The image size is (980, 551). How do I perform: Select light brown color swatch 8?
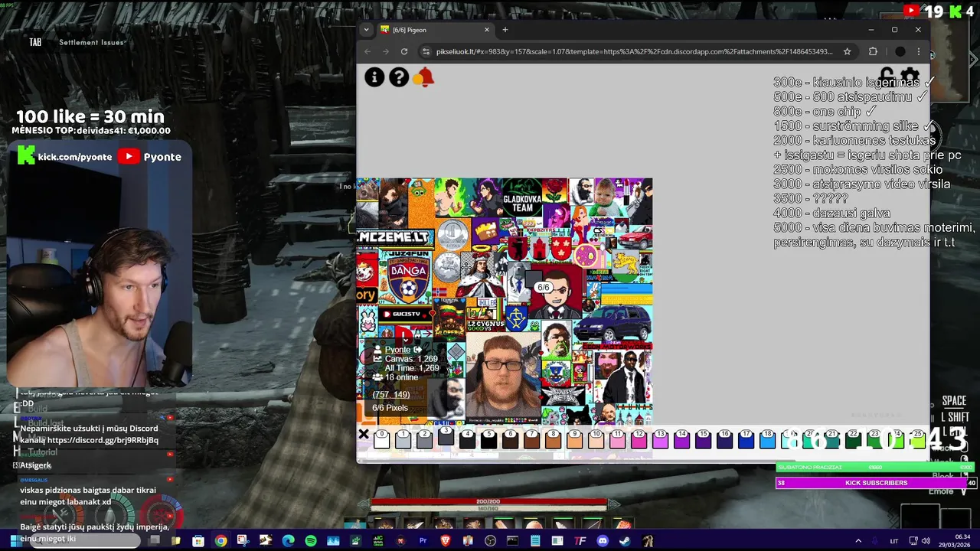pyautogui.click(x=553, y=439)
